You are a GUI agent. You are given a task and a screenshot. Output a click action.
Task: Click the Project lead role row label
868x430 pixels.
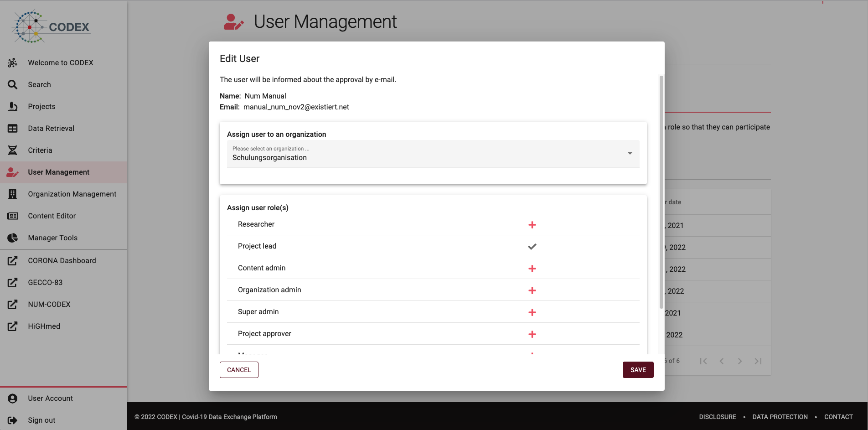[x=257, y=246]
